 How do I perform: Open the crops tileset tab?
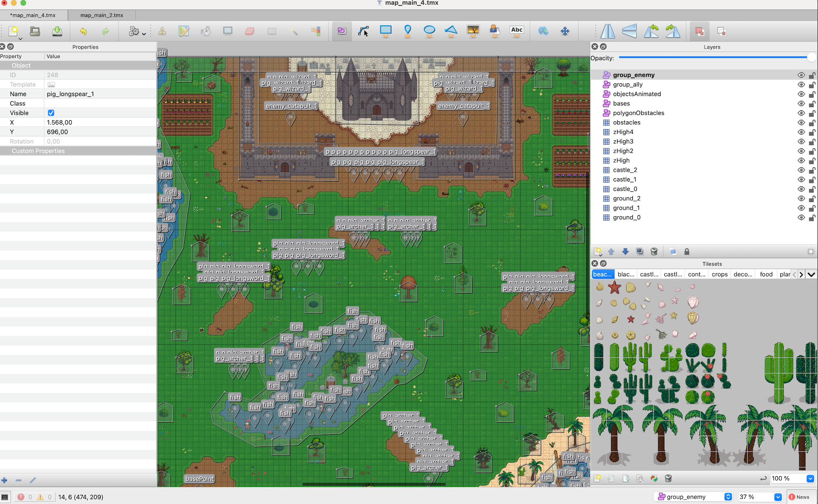pyautogui.click(x=719, y=274)
